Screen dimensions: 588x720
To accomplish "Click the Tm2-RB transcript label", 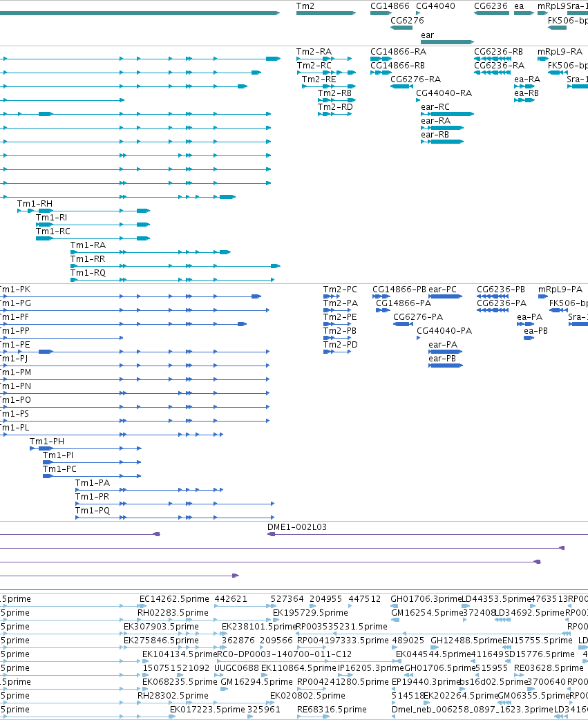I will 334,93.
